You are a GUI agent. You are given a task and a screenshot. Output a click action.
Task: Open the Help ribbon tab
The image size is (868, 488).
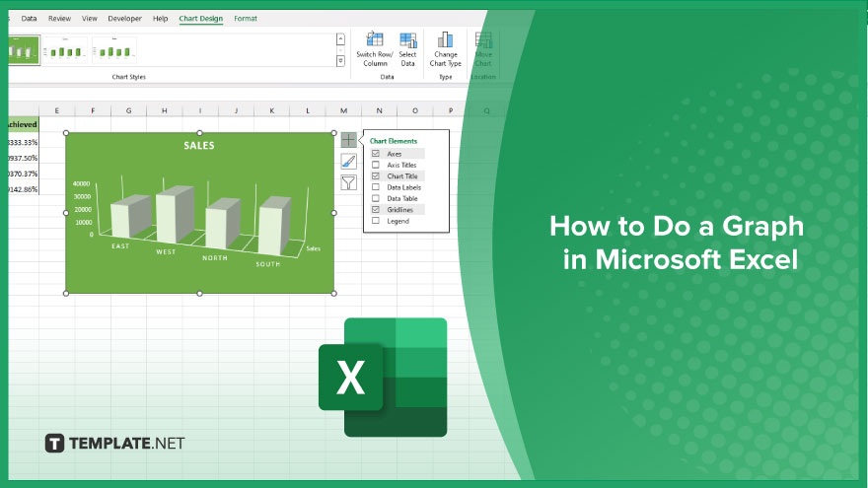[x=160, y=19]
